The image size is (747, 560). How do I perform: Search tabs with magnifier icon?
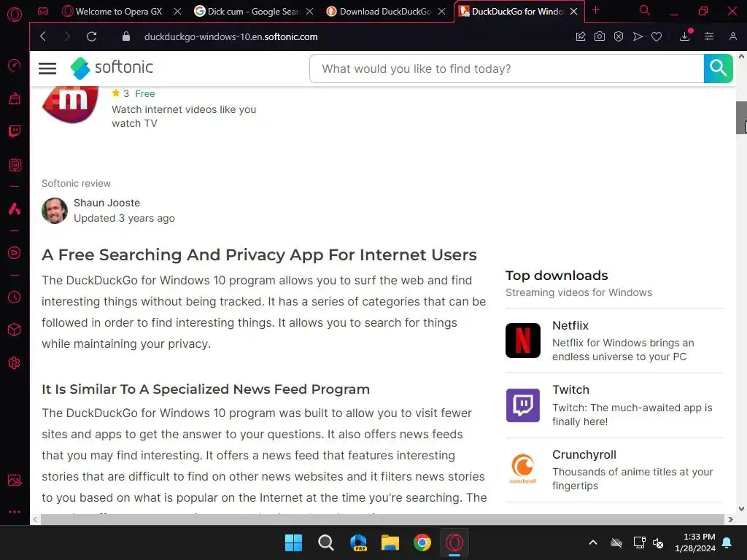pyautogui.click(x=645, y=10)
